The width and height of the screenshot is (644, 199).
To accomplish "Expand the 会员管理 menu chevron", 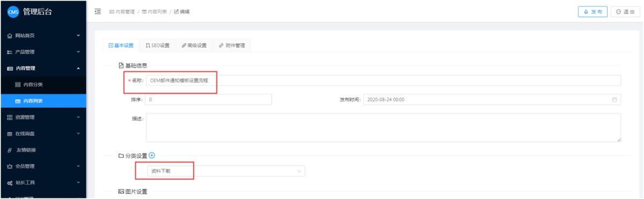I will click(78, 166).
